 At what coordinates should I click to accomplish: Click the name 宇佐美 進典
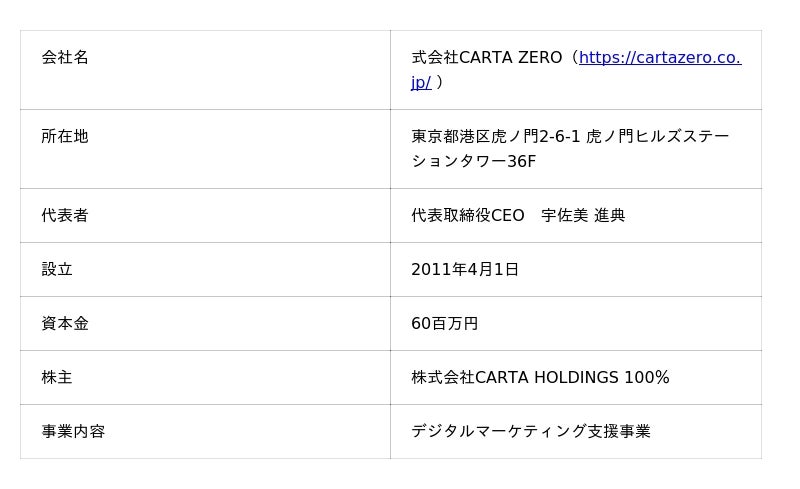click(x=583, y=216)
